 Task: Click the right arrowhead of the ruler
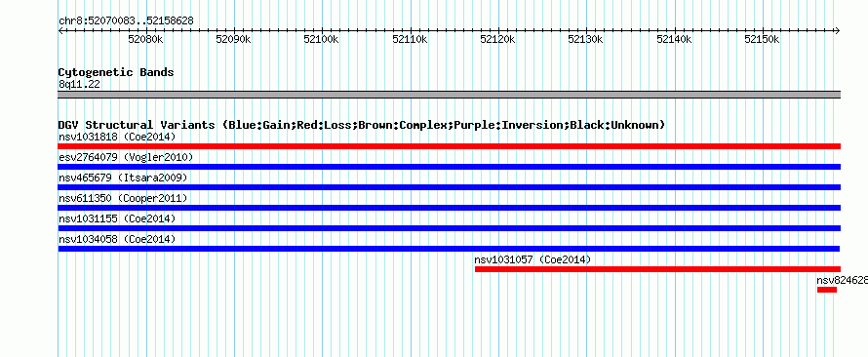coord(838,30)
